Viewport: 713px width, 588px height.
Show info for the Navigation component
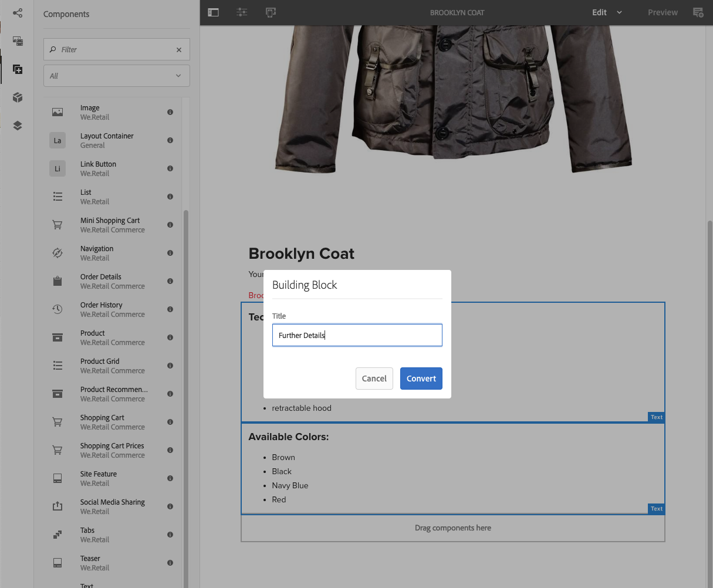pyautogui.click(x=170, y=253)
